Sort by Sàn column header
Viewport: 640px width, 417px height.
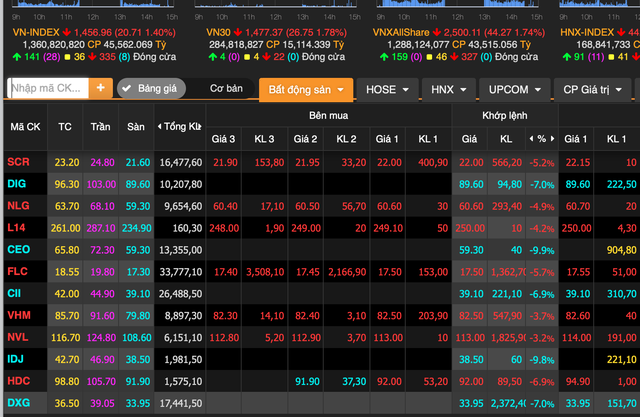(136, 127)
